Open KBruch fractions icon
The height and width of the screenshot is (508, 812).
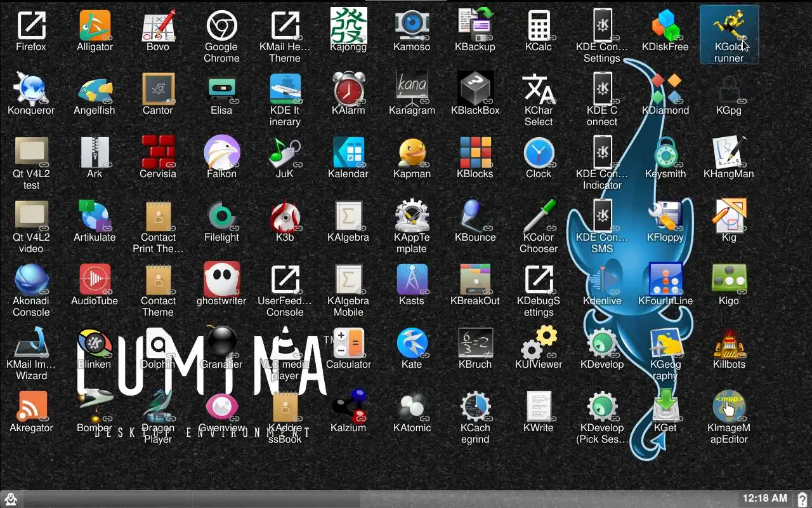pos(475,343)
